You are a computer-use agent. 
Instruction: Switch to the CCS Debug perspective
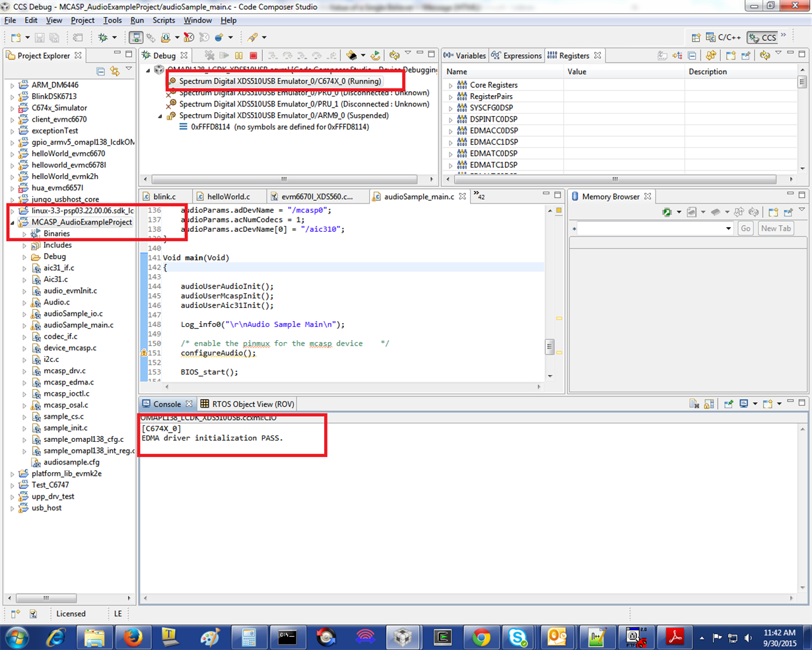[x=763, y=38]
